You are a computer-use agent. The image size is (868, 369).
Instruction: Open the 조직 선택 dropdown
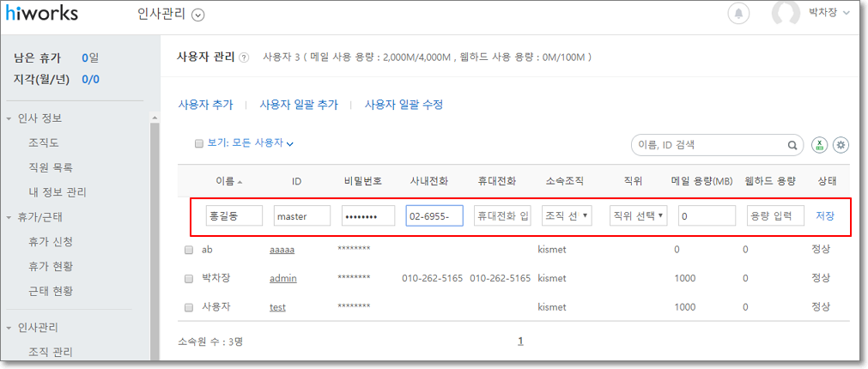[567, 216]
